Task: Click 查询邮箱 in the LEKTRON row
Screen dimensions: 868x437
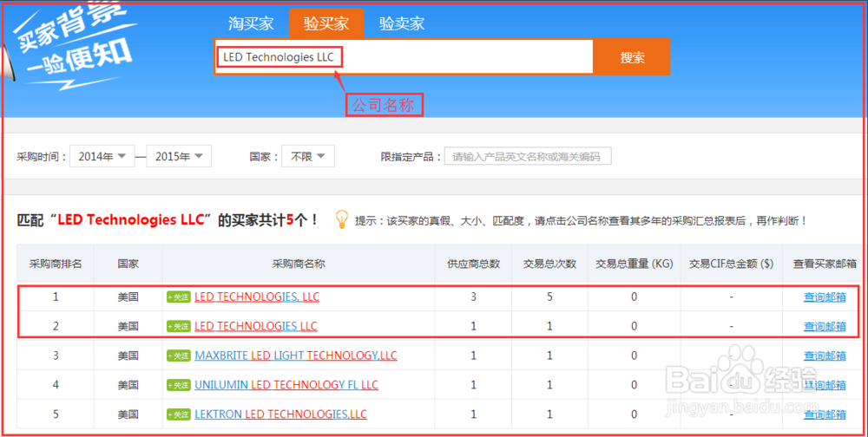Action: point(825,414)
